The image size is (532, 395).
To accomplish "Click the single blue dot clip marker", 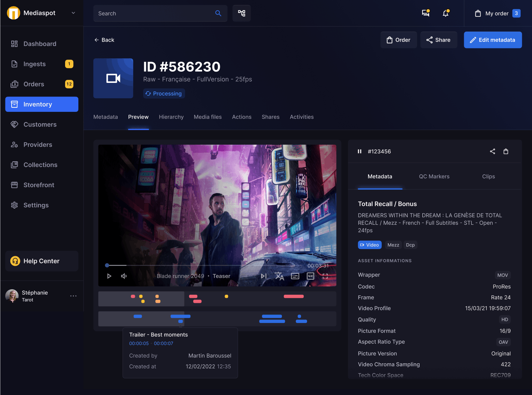I will tap(299, 316).
